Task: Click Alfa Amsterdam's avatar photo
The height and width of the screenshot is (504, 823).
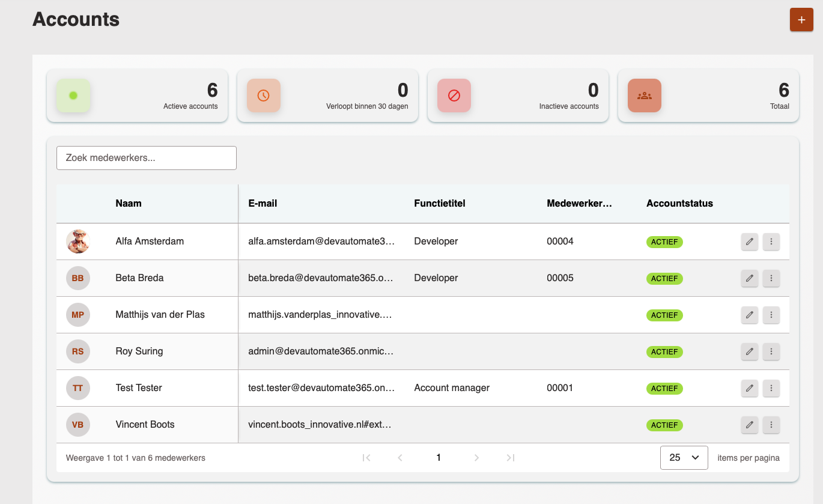Action: [x=78, y=241]
